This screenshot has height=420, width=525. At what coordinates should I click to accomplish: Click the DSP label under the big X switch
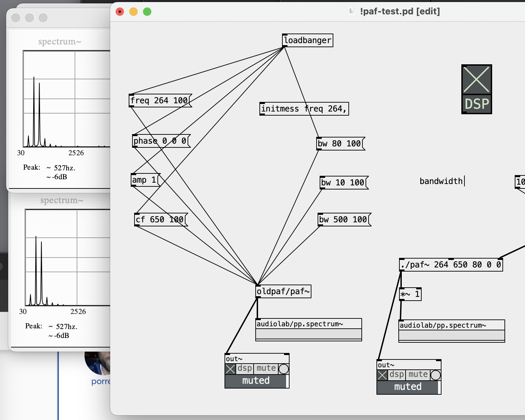pyautogui.click(x=477, y=104)
